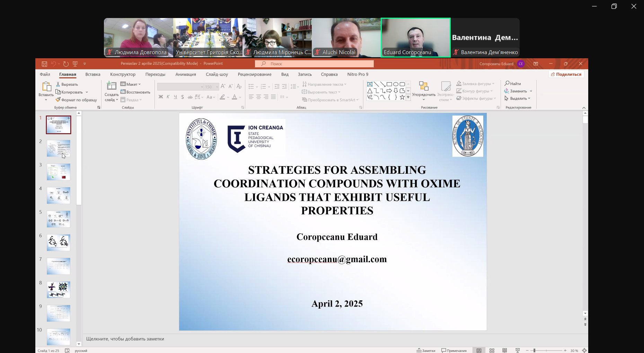The width and height of the screenshot is (644, 353).
Task: Click the Redo icon in title bar
Action: 66,64
